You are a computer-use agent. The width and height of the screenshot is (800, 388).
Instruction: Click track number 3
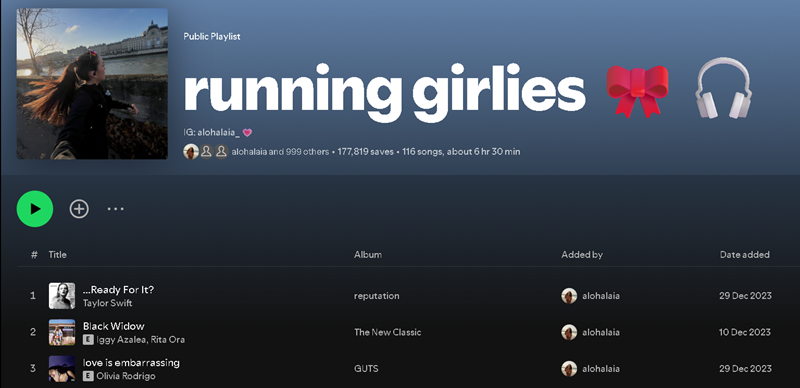pyautogui.click(x=33, y=368)
